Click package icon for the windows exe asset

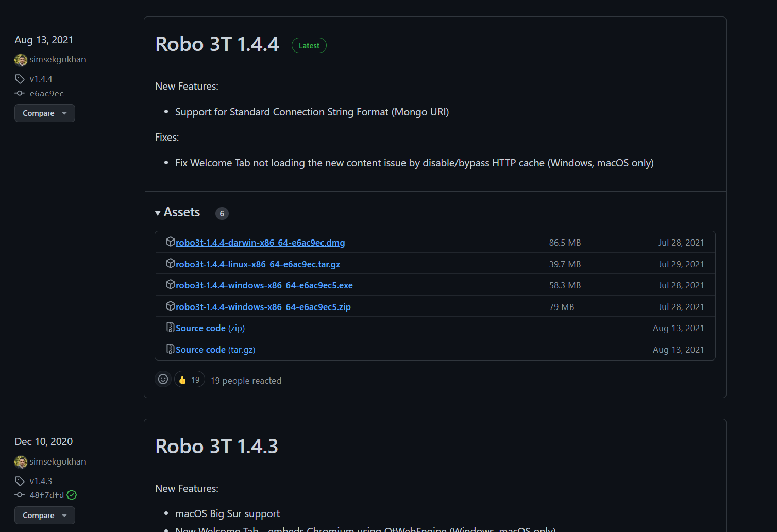pos(171,284)
